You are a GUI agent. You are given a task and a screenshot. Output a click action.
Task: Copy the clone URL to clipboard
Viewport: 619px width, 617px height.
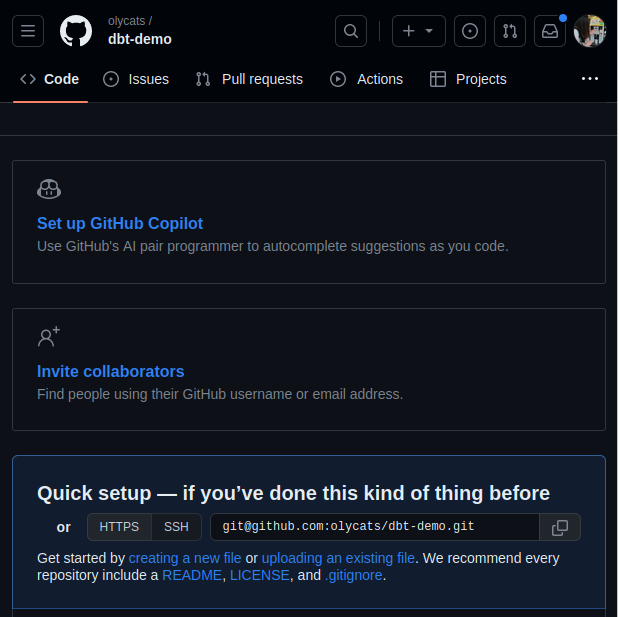click(x=560, y=527)
